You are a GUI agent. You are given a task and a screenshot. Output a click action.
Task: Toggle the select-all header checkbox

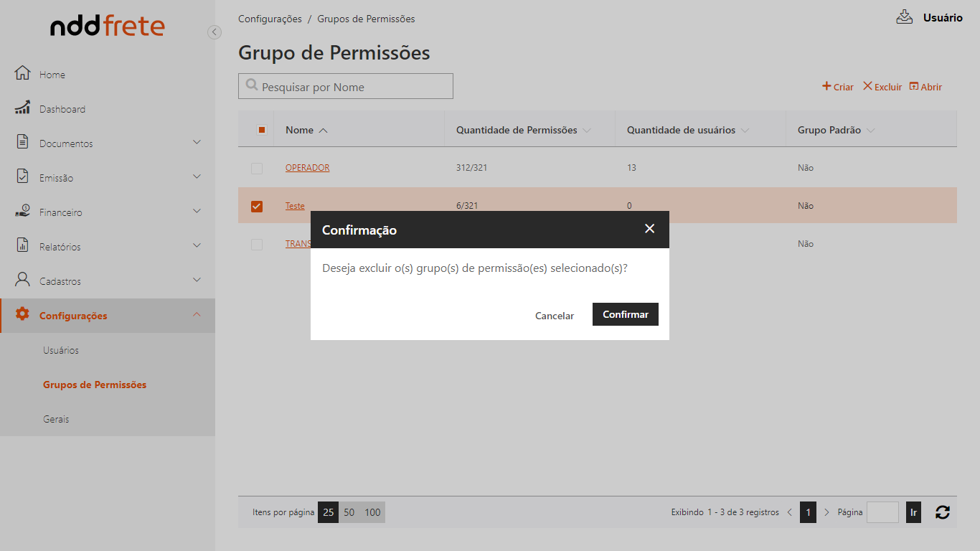(261, 130)
